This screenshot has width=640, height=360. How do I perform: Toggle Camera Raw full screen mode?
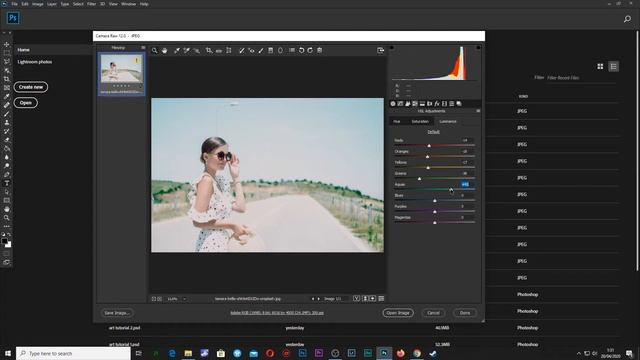point(380,51)
